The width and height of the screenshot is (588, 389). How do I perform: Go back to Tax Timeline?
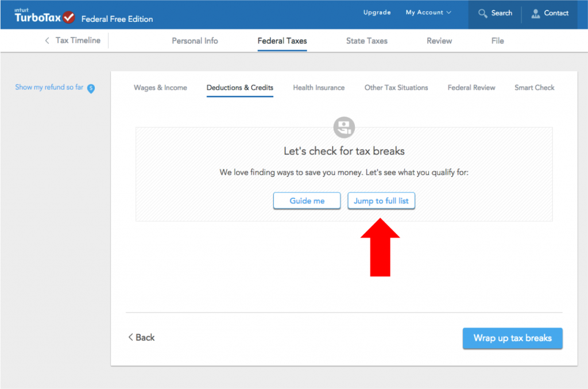click(x=72, y=41)
